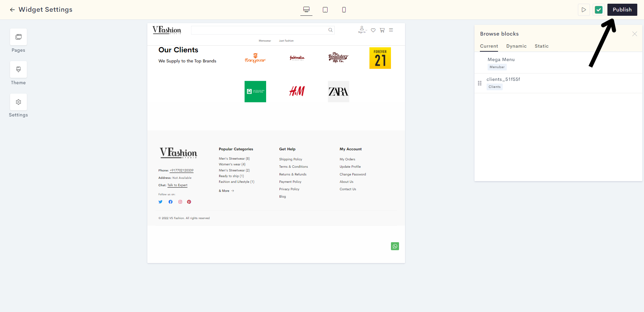644x312 pixels.
Task: Click the Forever 21 client logo
Action: click(380, 58)
